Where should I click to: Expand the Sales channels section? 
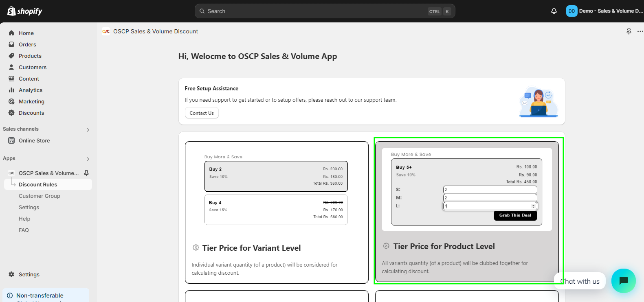(x=88, y=129)
